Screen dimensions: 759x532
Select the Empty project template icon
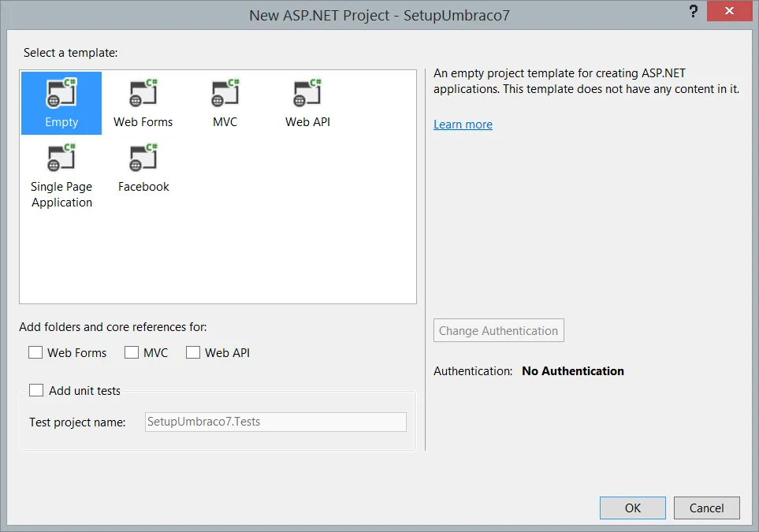coord(61,95)
